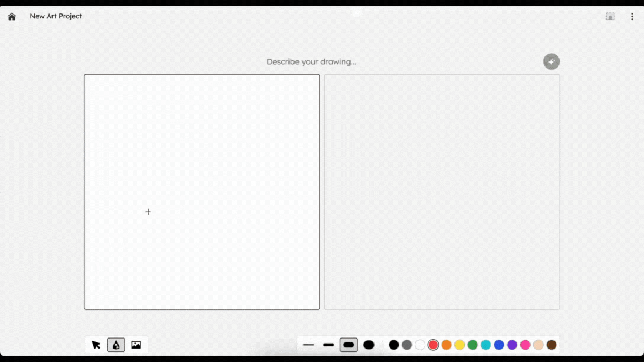Click the profile picture icon
The width and height of the screenshot is (644, 362).
pos(610,17)
